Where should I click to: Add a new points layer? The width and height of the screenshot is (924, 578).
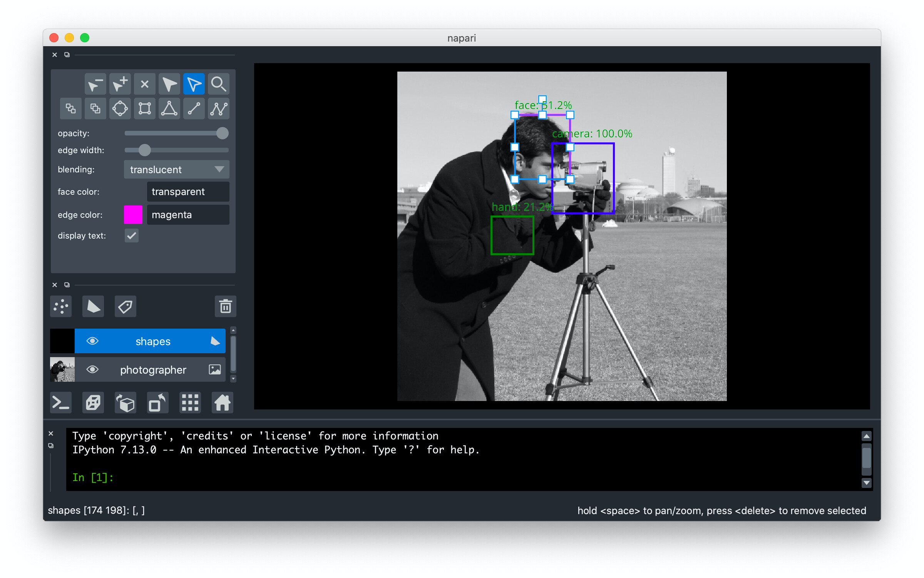pyautogui.click(x=60, y=307)
